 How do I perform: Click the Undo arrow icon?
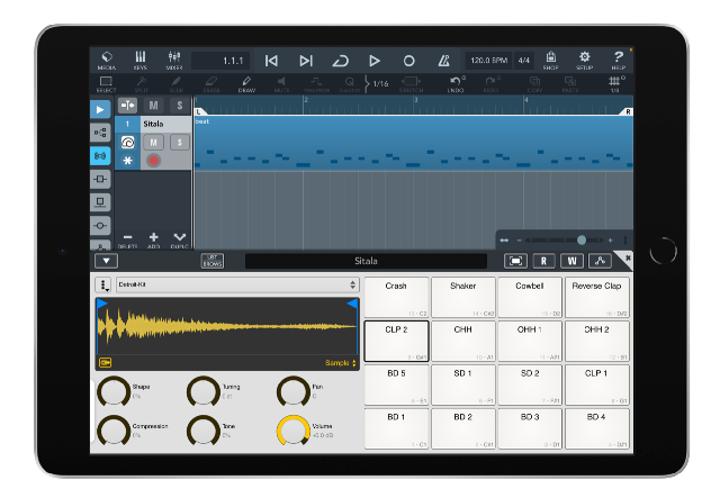coord(455,84)
